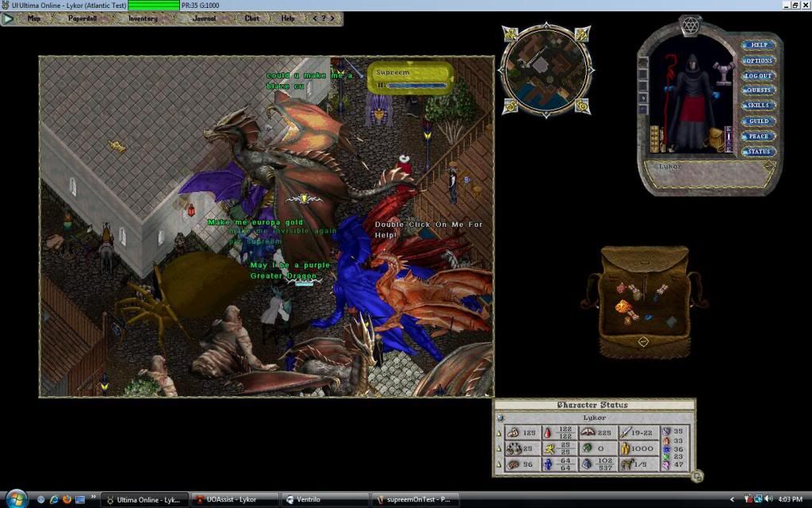Click the orange mushroom item in backpack
The image size is (812, 508).
[x=623, y=308]
